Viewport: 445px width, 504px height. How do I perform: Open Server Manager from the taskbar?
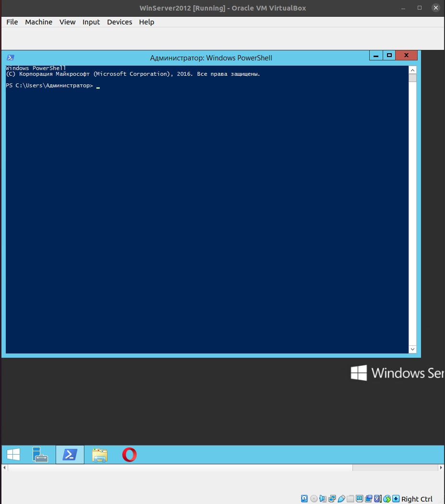pos(40,455)
